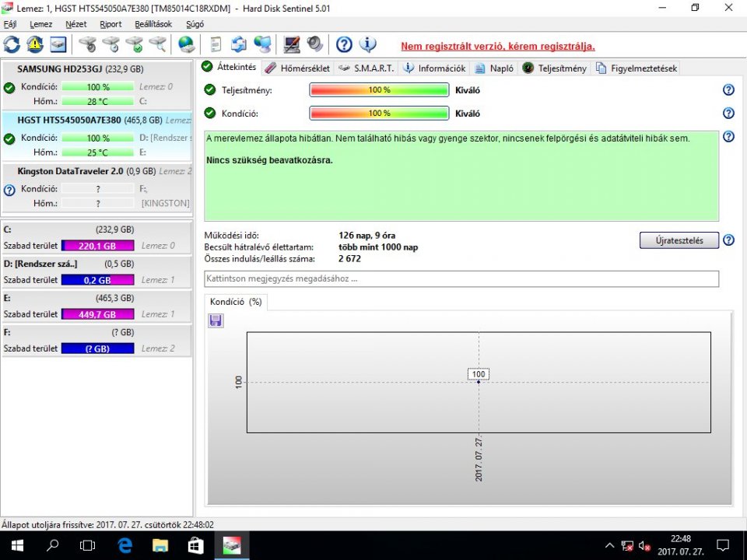Click help icon beside green status text box
Screen dimensions: 747x560
[x=728, y=137]
